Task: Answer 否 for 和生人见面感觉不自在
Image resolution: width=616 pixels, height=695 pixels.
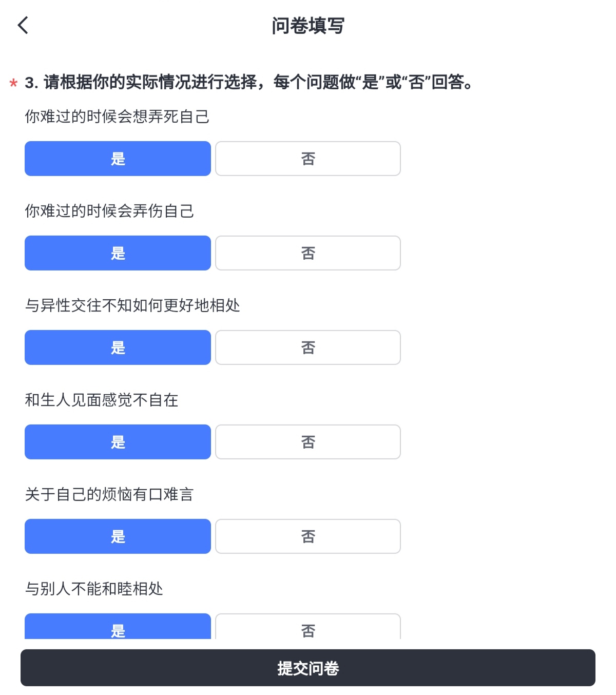Action: (307, 442)
